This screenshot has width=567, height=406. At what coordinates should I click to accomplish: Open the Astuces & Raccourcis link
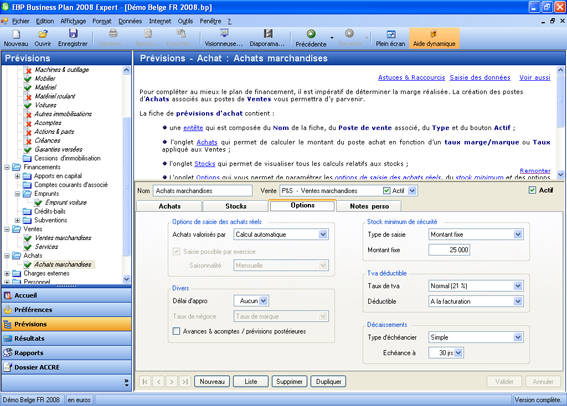pyautogui.click(x=412, y=77)
